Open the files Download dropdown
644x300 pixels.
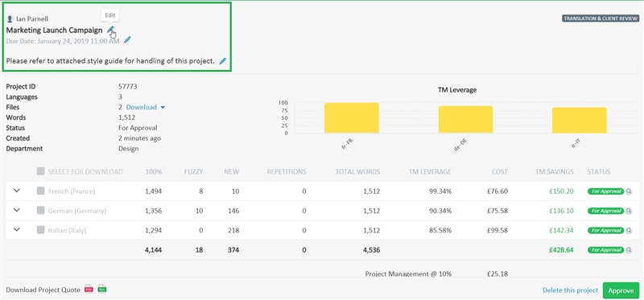pyautogui.click(x=146, y=107)
